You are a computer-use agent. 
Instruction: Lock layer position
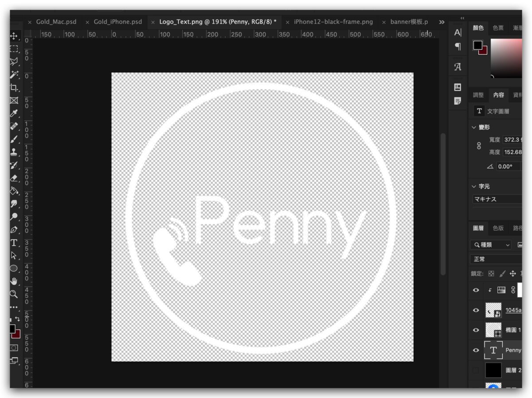click(513, 274)
